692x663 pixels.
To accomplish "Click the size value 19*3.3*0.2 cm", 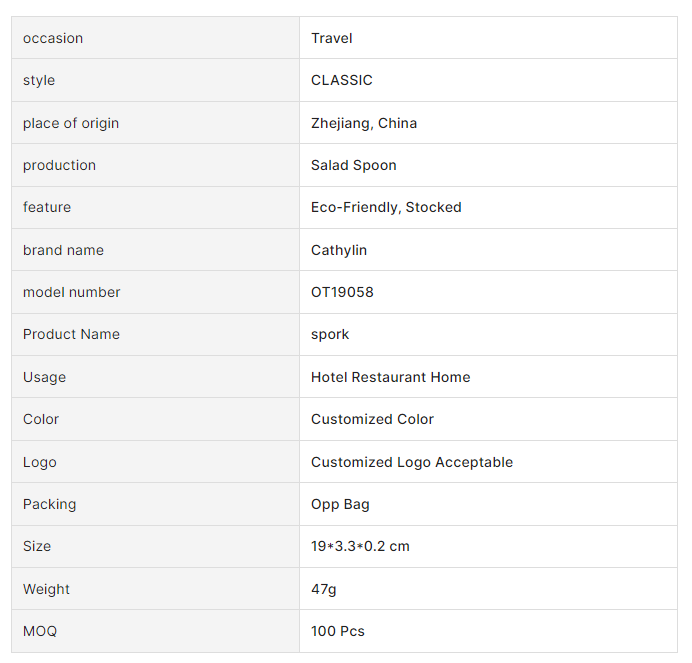I will pyautogui.click(x=360, y=546).
